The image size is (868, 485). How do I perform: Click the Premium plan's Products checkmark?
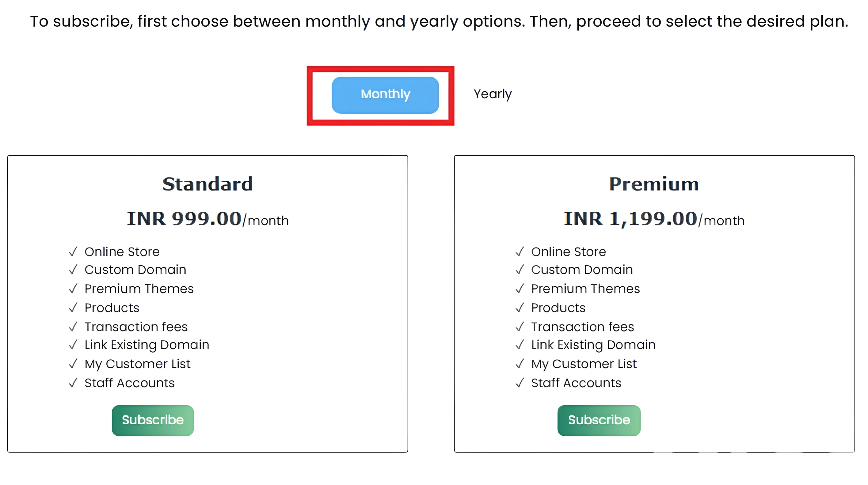click(520, 308)
